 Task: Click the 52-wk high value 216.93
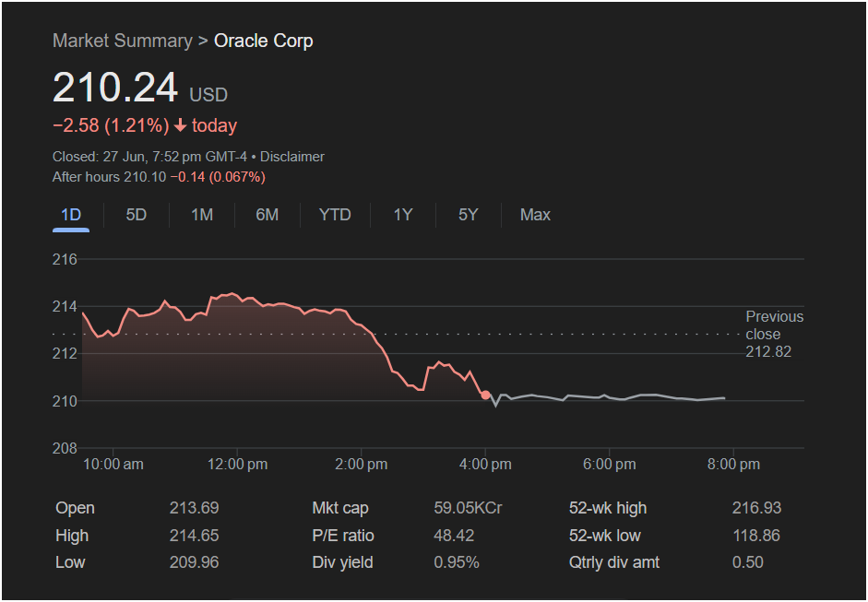click(756, 508)
